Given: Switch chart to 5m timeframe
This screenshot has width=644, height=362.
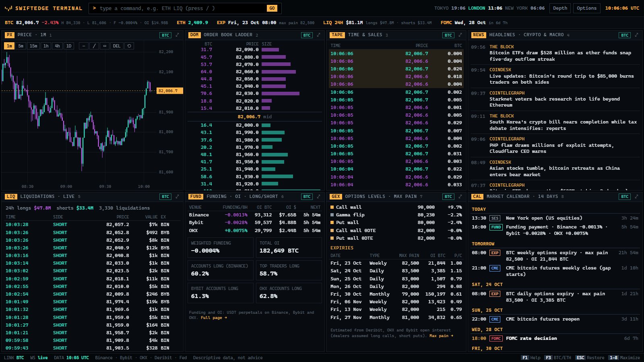Looking at the screenshot, I should pyautogui.click(x=21, y=46).
